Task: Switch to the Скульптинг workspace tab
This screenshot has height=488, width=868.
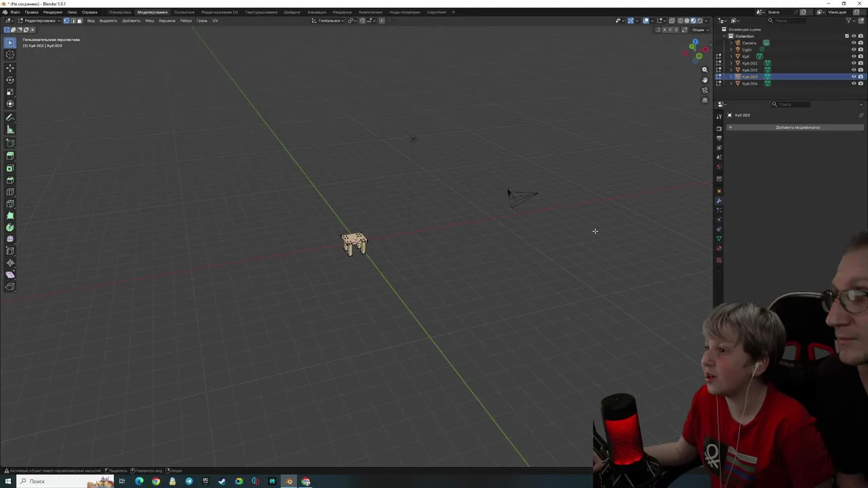Action: tap(184, 12)
